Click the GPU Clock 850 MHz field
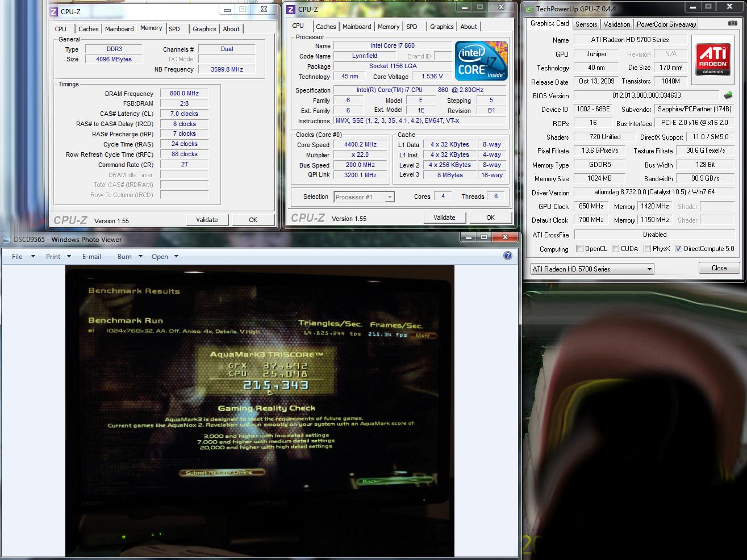Viewport: 747px width, 560px height. 591,206
